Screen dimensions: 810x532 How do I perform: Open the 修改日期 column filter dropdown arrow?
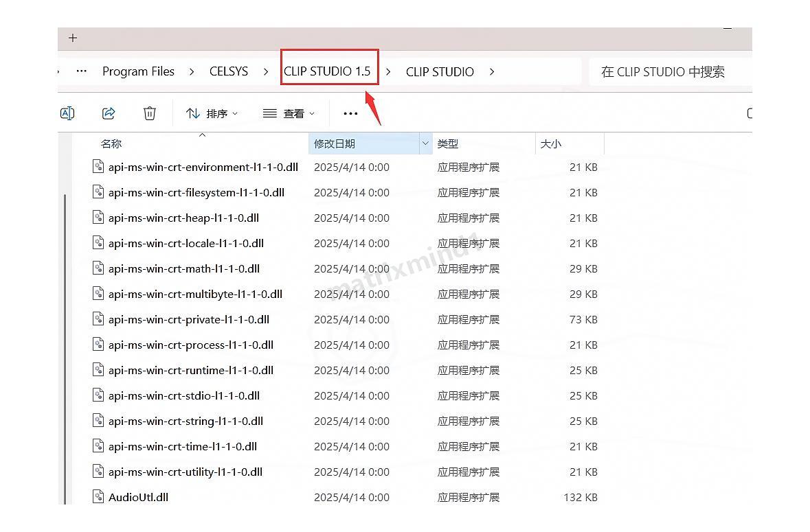[x=425, y=143]
